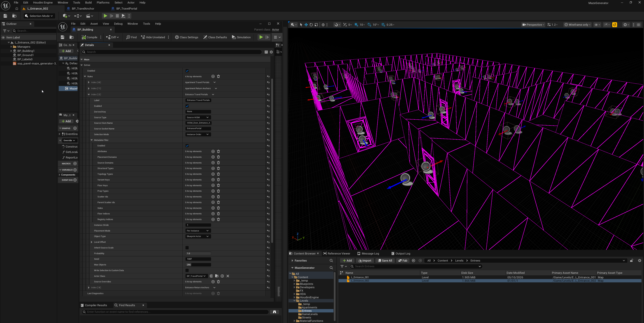Clear the Floor Keys array with trash icon

point(219,185)
